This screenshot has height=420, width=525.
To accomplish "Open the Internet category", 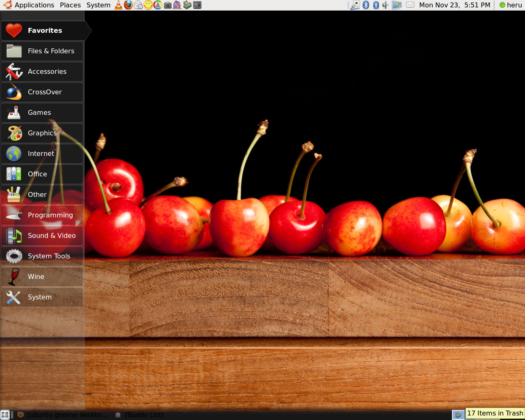I will click(x=42, y=154).
